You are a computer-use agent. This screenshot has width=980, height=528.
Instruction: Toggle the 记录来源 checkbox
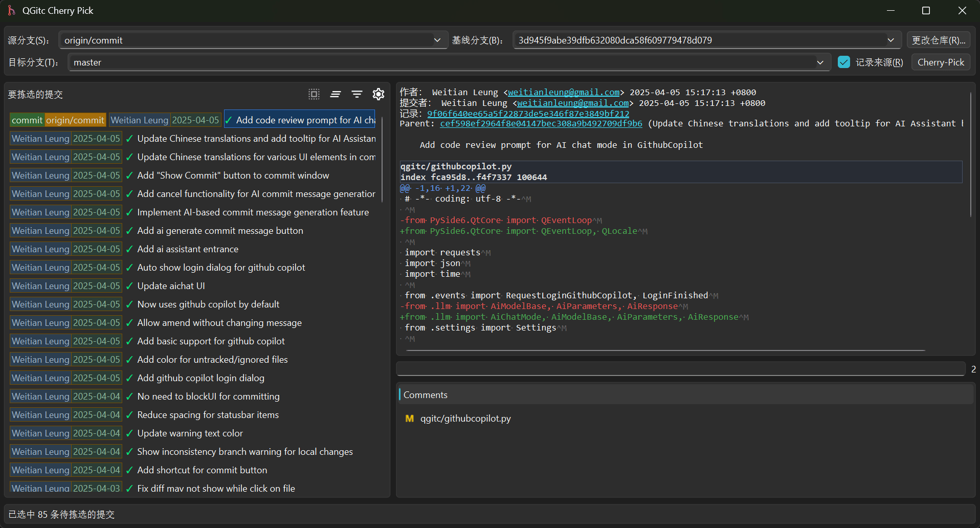844,62
